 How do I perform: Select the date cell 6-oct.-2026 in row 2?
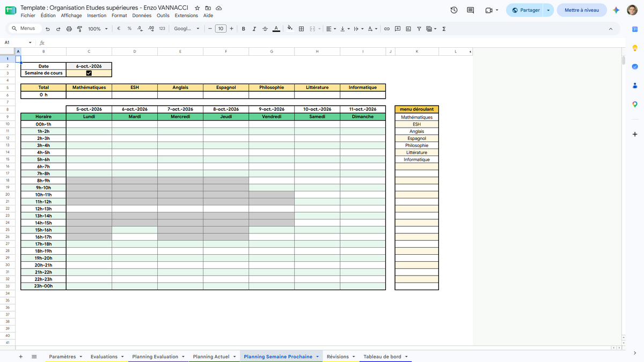tap(89, 66)
